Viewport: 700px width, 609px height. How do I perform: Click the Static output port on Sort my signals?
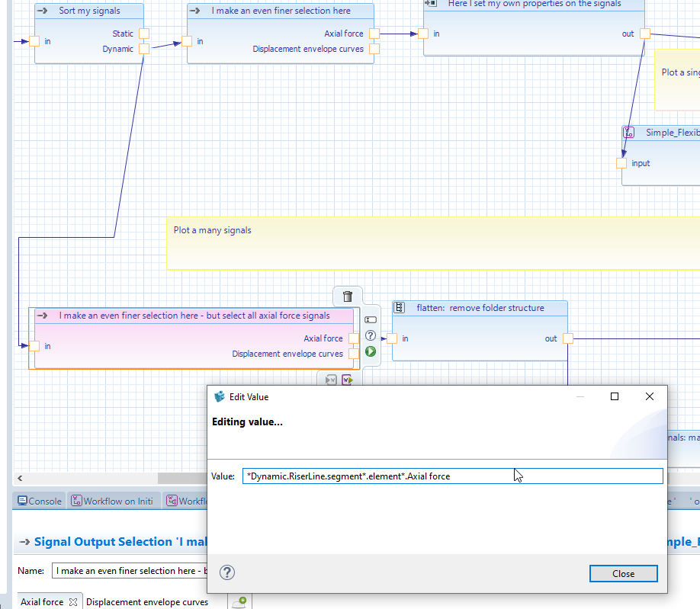pyautogui.click(x=144, y=34)
